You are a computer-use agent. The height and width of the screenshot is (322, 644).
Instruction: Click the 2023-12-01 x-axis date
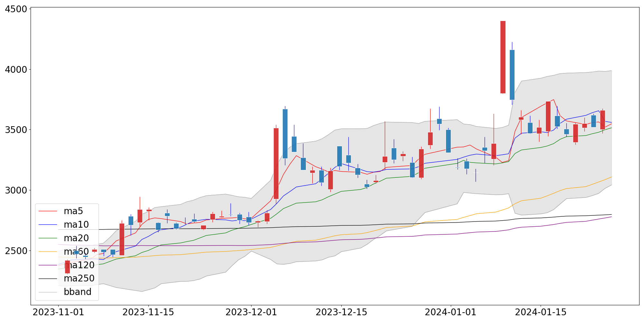click(251, 312)
